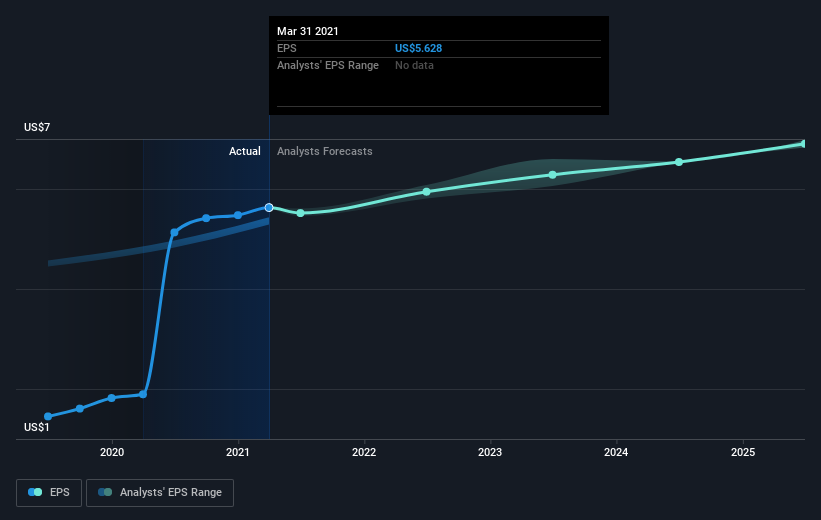
Task: Select the mid-2023 forecast data point
Action: click(x=552, y=175)
